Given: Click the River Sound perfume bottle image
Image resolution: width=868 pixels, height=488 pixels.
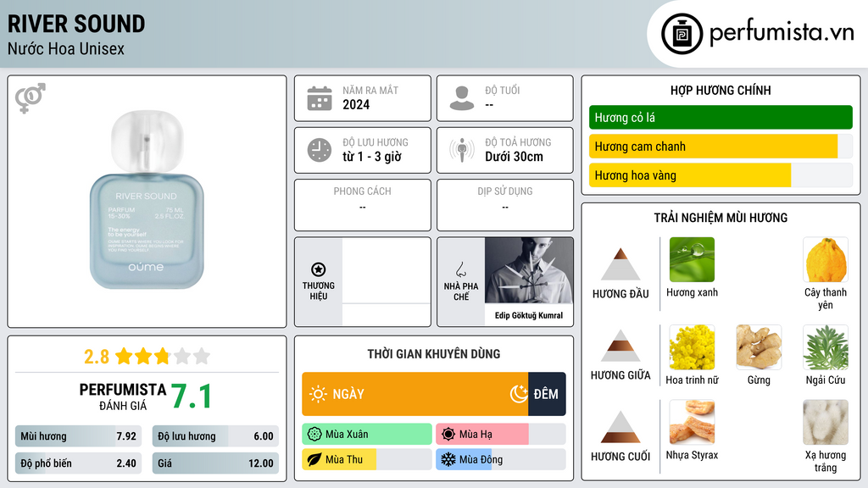Looking at the screenshot, I should coord(147,200).
